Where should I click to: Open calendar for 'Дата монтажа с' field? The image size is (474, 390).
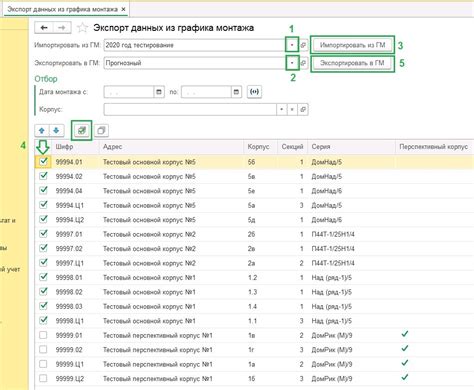159,92
